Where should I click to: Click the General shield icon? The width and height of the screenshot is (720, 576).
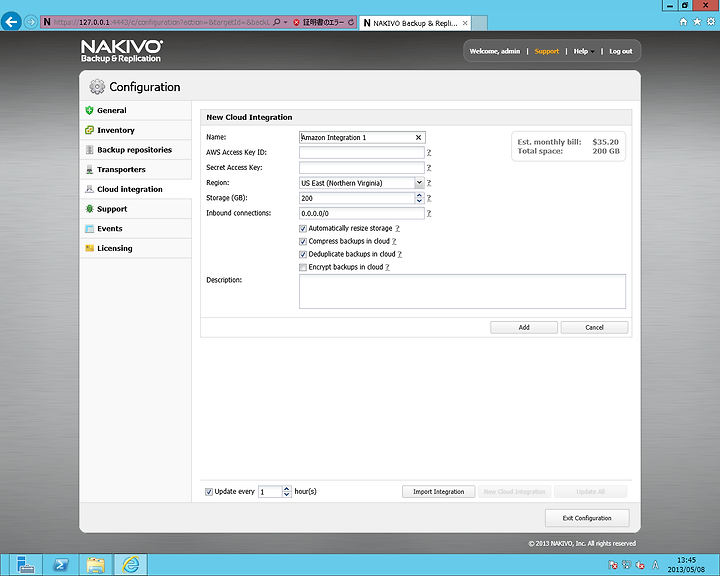click(x=90, y=110)
